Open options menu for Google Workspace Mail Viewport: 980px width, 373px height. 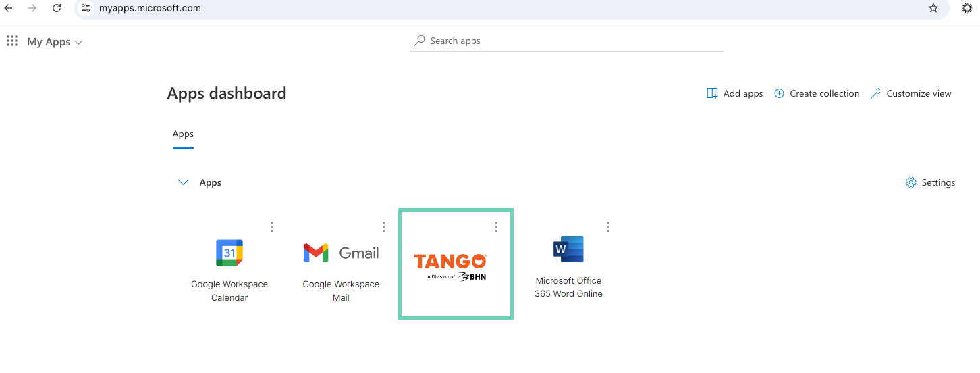pos(384,226)
